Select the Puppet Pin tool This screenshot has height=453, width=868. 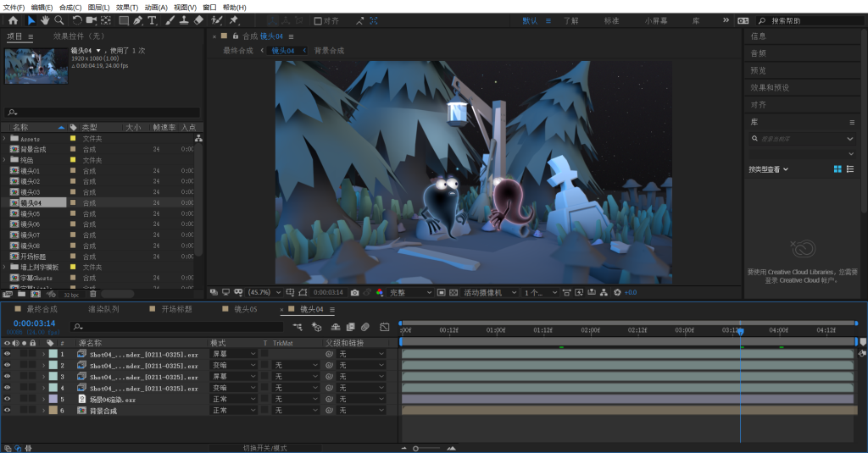coord(234,20)
